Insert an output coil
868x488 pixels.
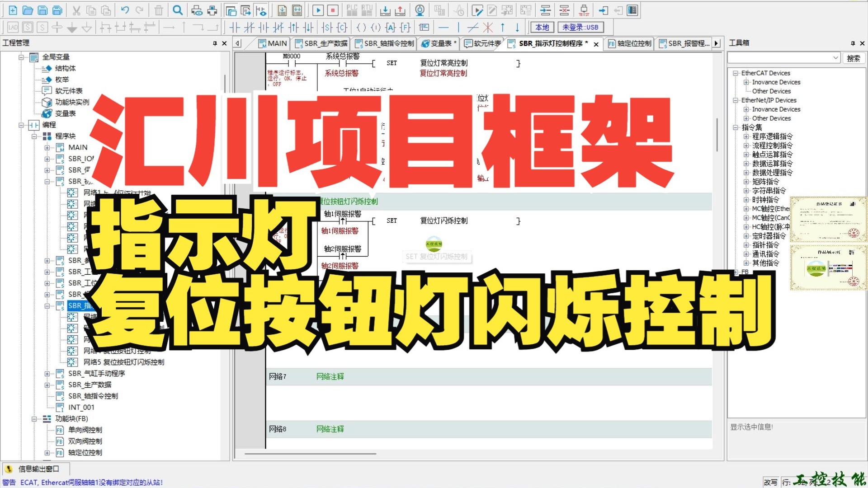pos(361,28)
